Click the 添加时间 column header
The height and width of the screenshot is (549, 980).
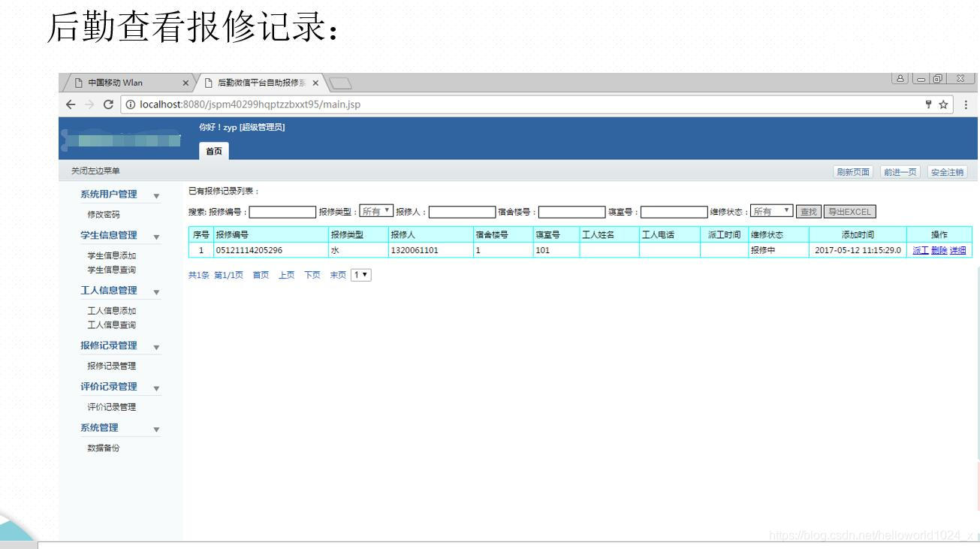pos(858,234)
